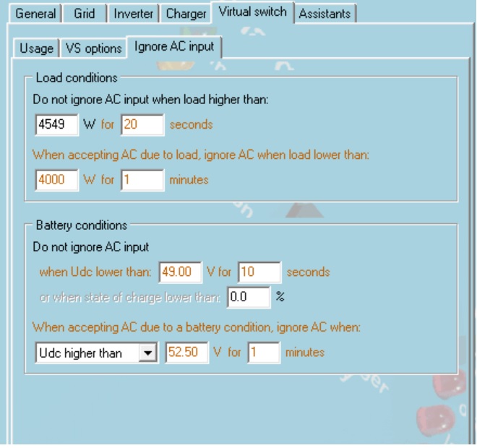477x448 pixels.
Task: Open the Assistants tab
Action: (325, 14)
